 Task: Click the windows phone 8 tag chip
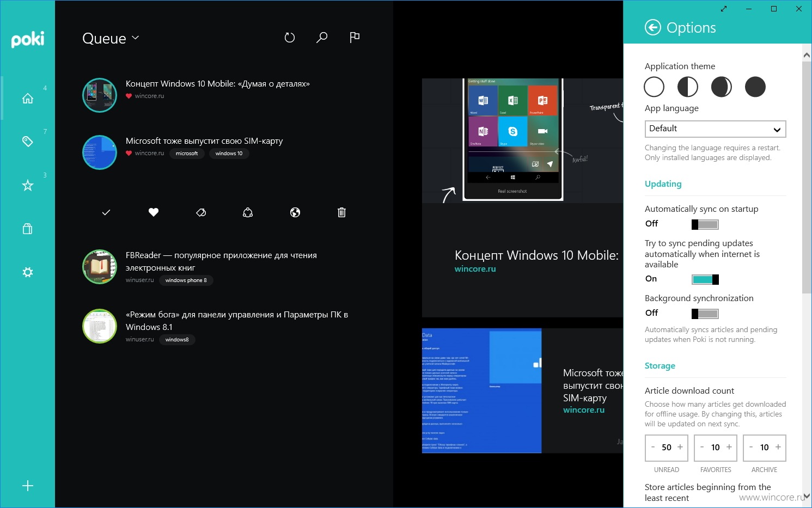(x=186, y=280)
